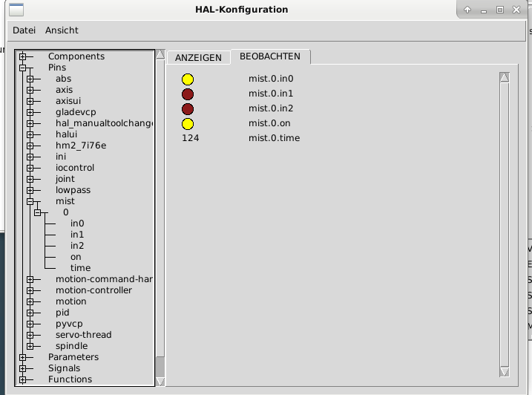Select the in2 pin in tree
This screenshot has width=532, height=395.
pos(77,246)
